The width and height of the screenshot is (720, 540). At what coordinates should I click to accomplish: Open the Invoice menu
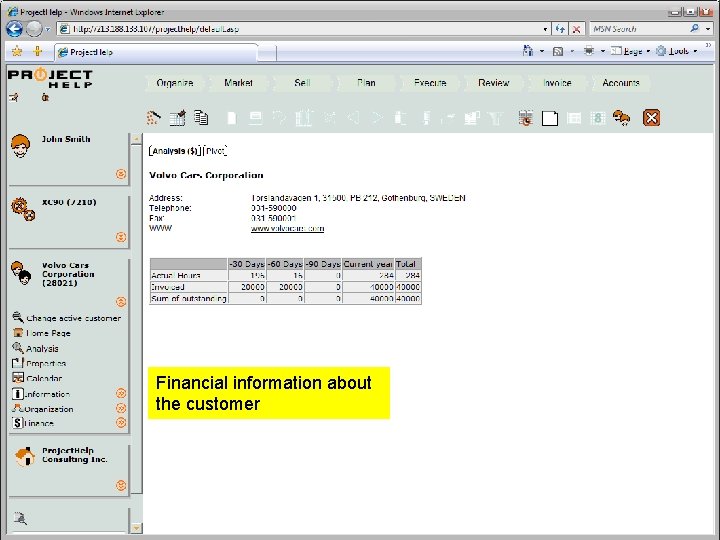click(557, 83)
